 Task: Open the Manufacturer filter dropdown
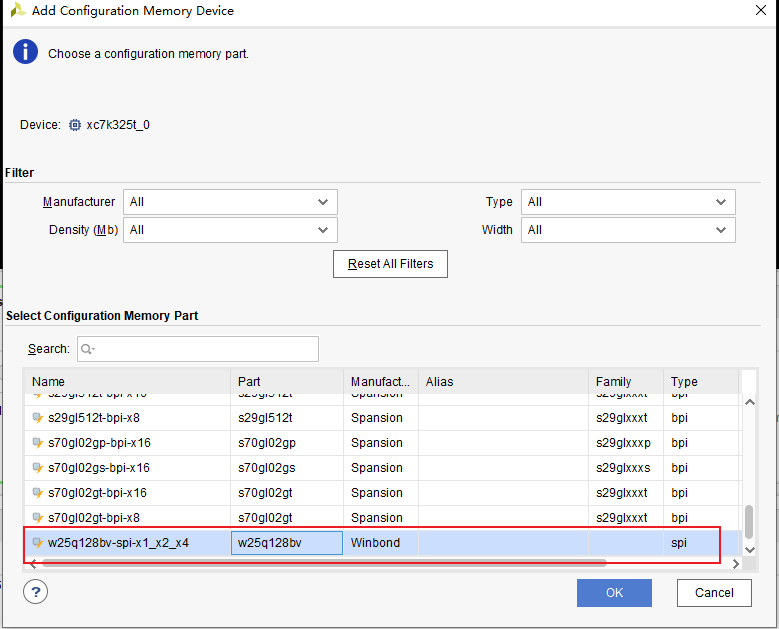[230, 202]
